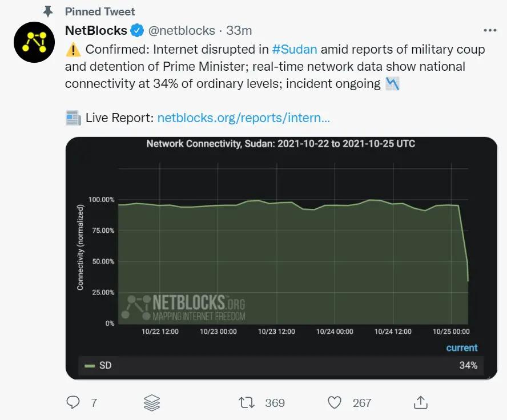Open the stacked layers collection icon
The height and width of the screenshot is (420, 507).
coord(152,402)
